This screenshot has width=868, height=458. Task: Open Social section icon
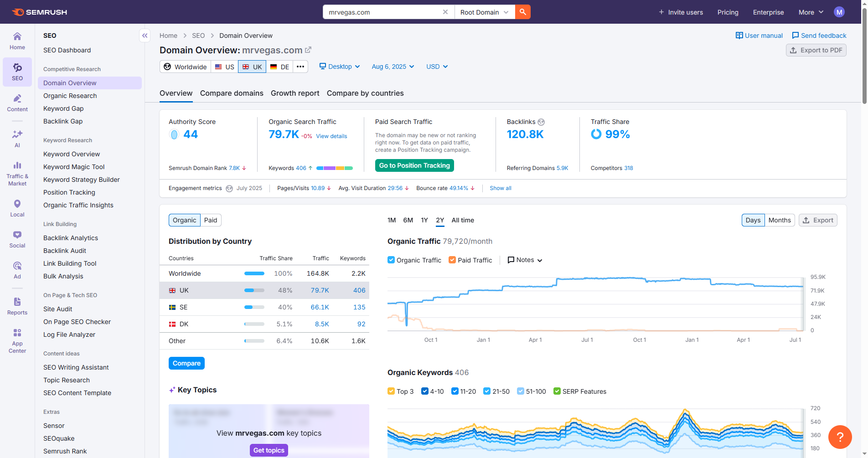pos(17,239)
